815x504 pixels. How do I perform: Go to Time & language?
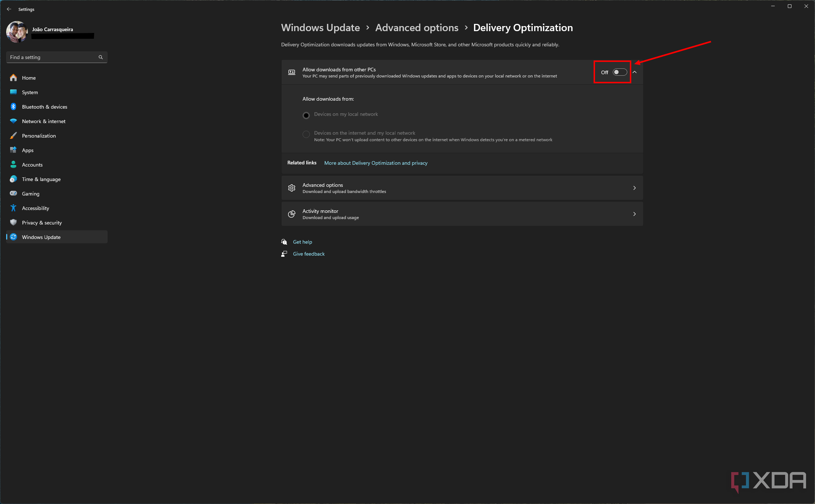[x=57, y=179]
